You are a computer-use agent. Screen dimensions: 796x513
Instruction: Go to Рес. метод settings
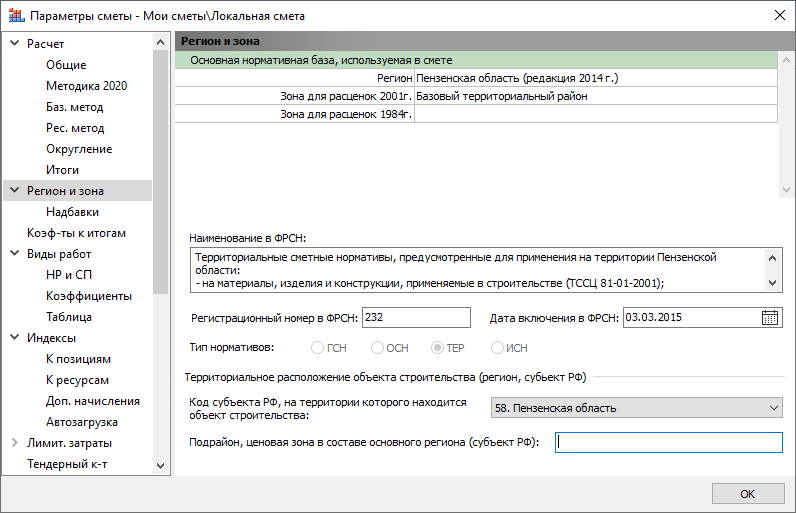(75, 128)
